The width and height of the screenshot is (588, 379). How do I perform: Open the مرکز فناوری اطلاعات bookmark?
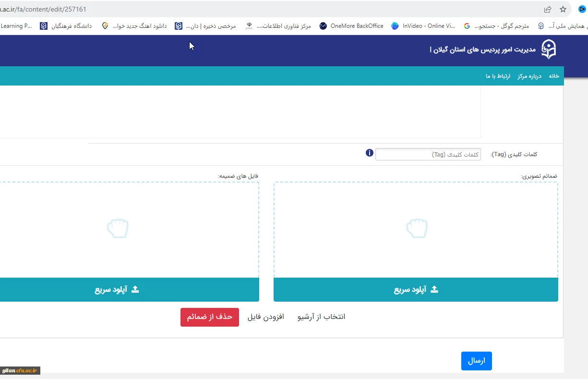click(278, 26)
